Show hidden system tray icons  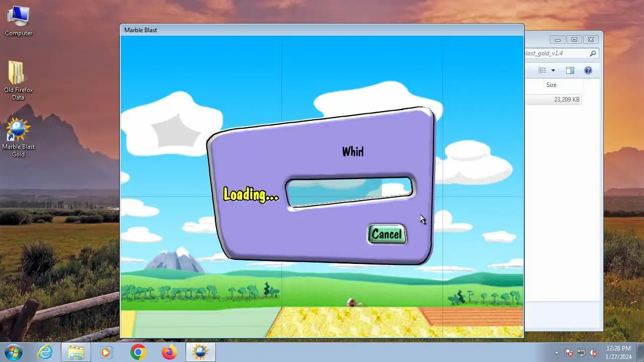pyautogui.click(x=556, y=352)
